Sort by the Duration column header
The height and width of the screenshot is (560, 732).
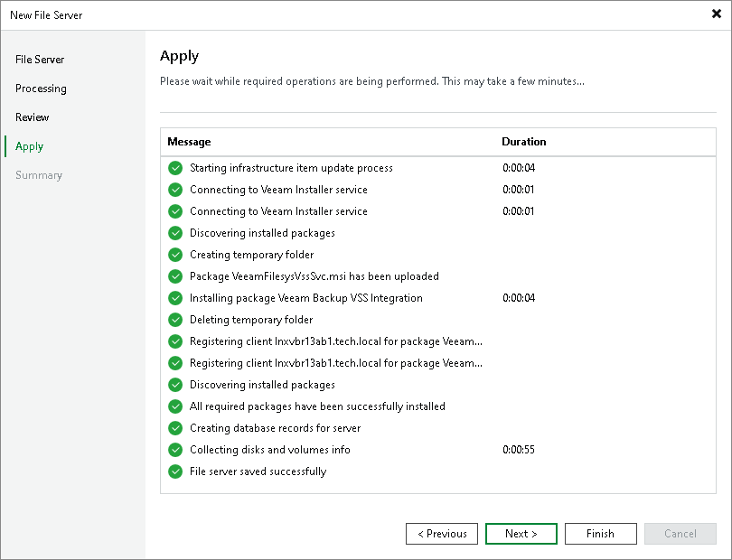tap(524, 142)
